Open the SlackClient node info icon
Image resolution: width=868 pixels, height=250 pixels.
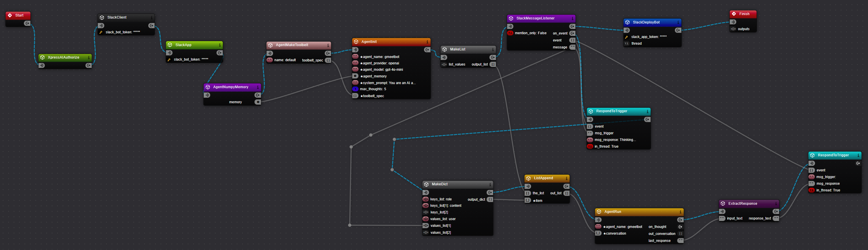pyautogui.click(x=151, y=17)
